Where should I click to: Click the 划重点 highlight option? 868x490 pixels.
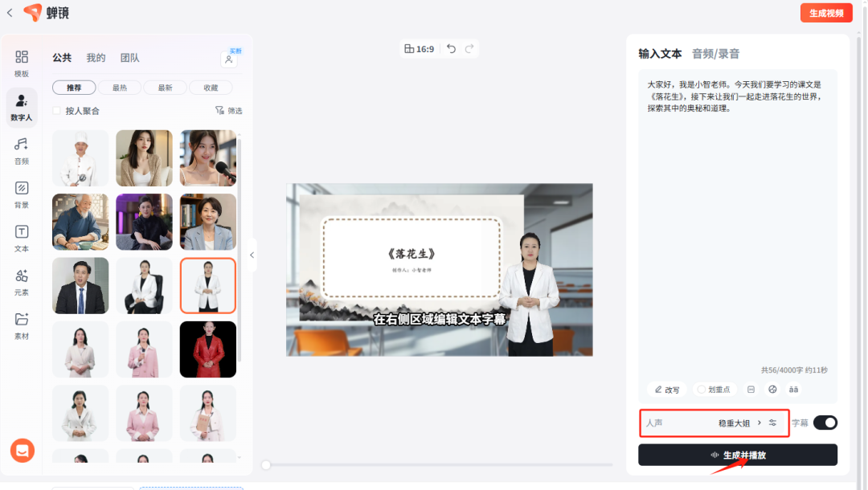tap(714, 389)
